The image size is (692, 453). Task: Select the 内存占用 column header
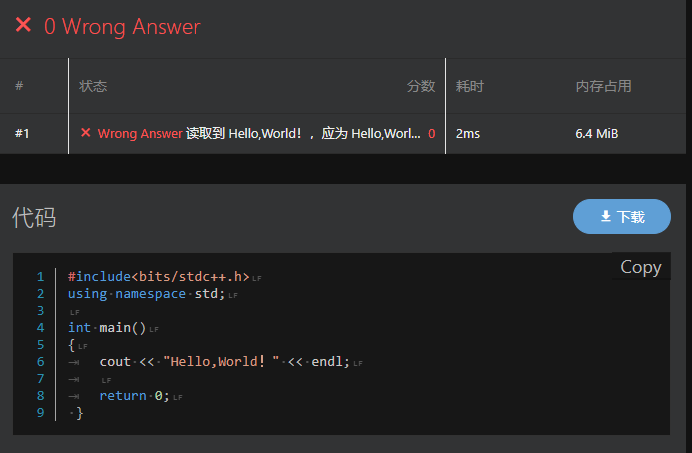coord(603,86)
